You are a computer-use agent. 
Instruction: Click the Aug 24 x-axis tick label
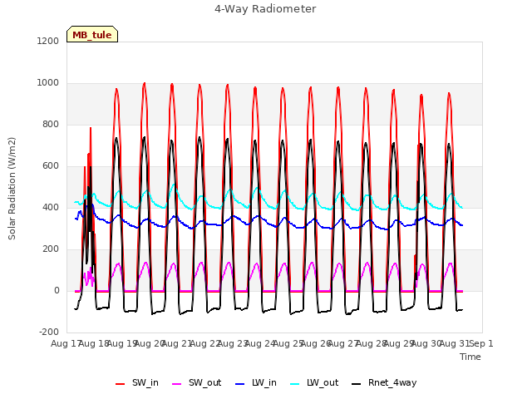[260, 343]
